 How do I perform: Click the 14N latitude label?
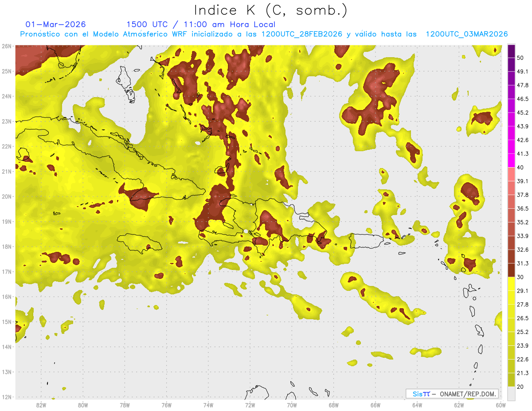click(7, 347)
